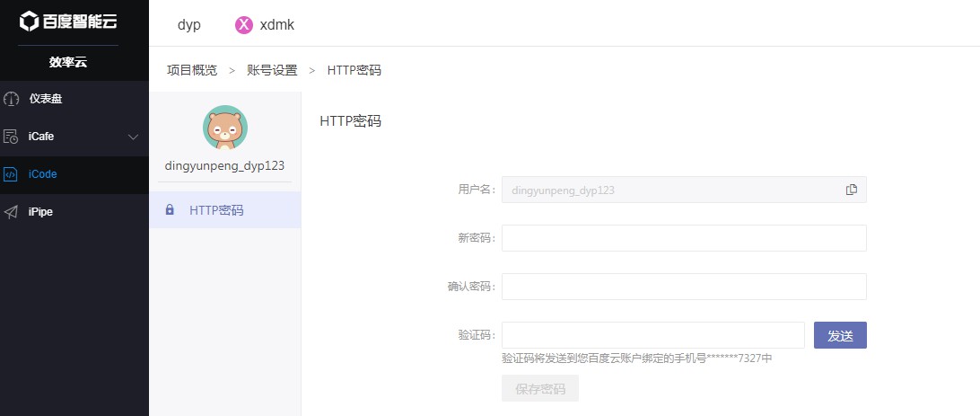Switch to the dyp project tab

(x=188, y=25)
